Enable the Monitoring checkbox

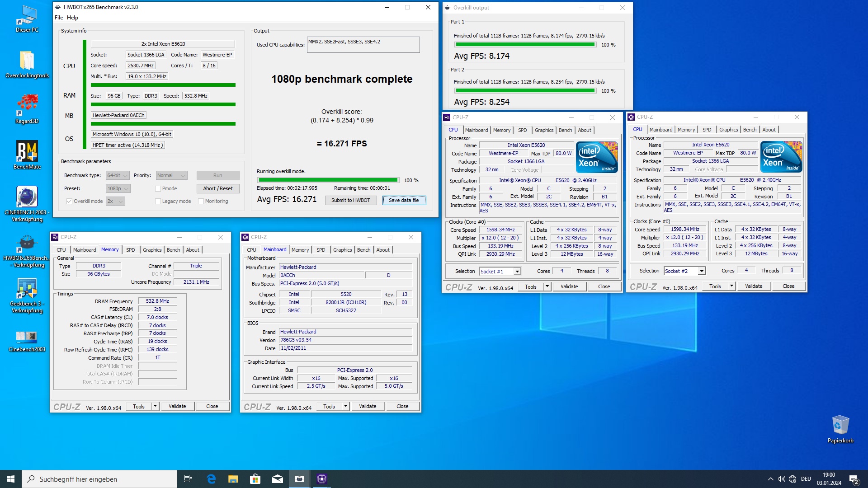[x=201, y=201]
